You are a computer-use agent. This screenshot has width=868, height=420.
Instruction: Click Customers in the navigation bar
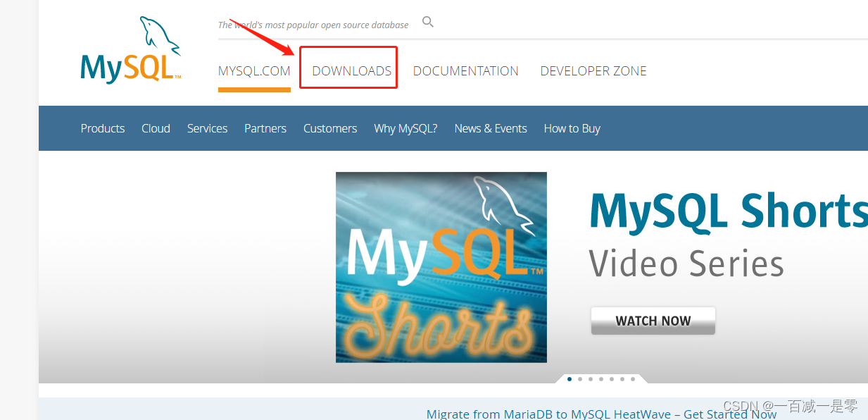pyautogui.click(x=330, y=128)
